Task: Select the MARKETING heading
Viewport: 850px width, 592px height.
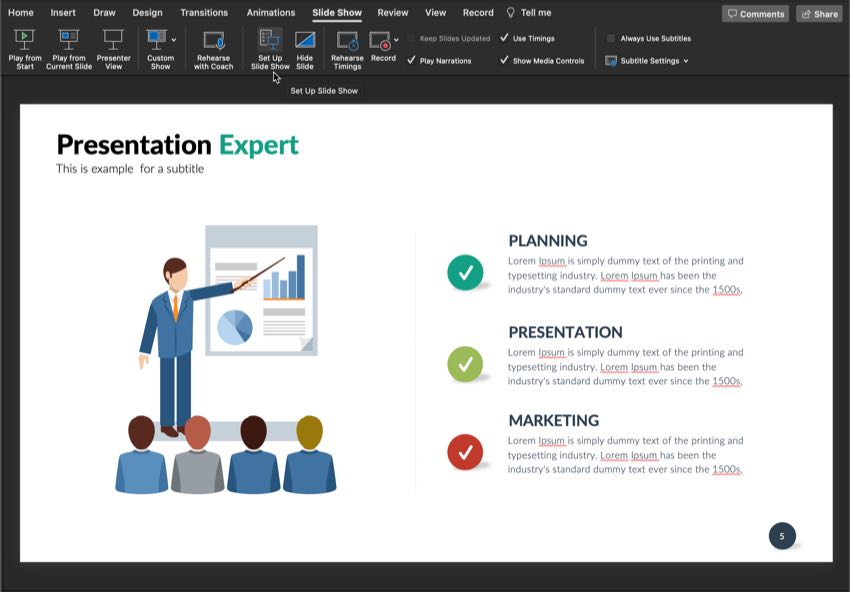Action: click(553, 420)
